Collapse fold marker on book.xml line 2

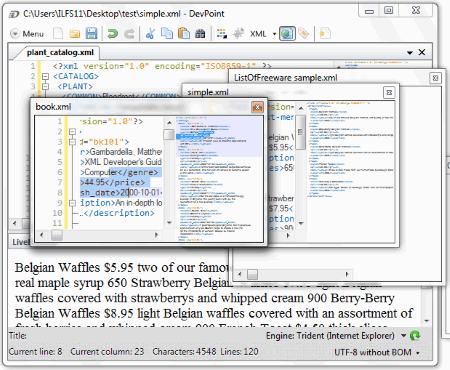(72, 132)
